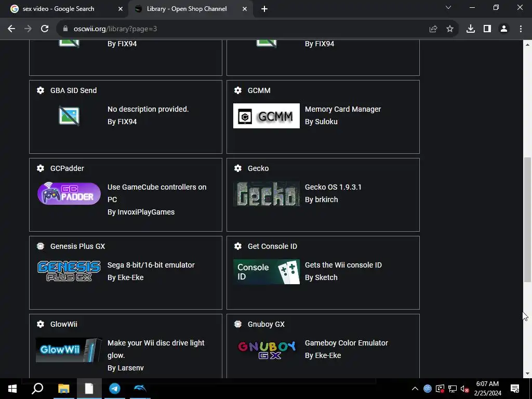Open the browser downloads panel

(x=471, y=29)
